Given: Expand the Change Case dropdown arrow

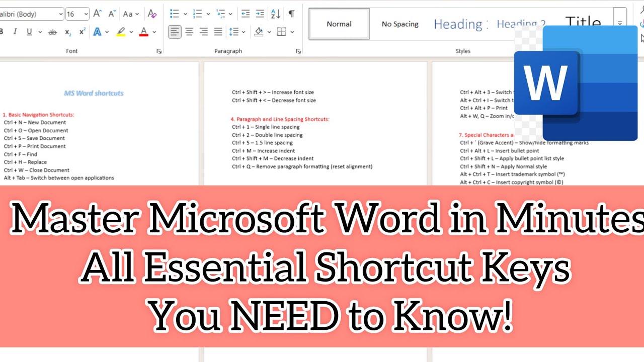Looking at the screenshot, I should (x=138, y=14).
